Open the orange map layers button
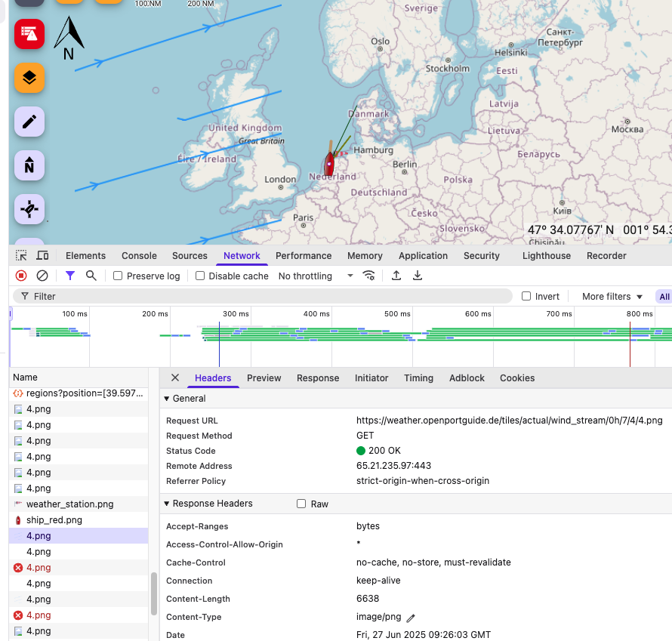The height and width of the screenshot is (641, 672). click(29, 78)
